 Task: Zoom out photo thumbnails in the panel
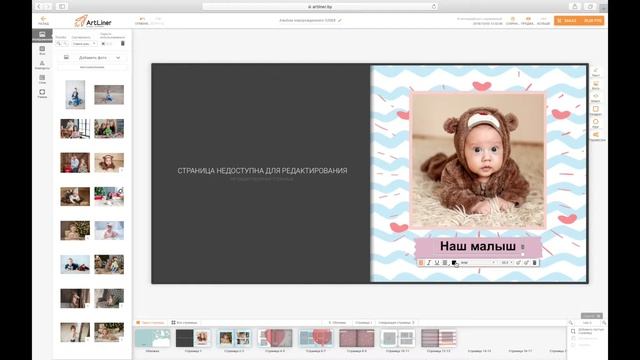59,43
